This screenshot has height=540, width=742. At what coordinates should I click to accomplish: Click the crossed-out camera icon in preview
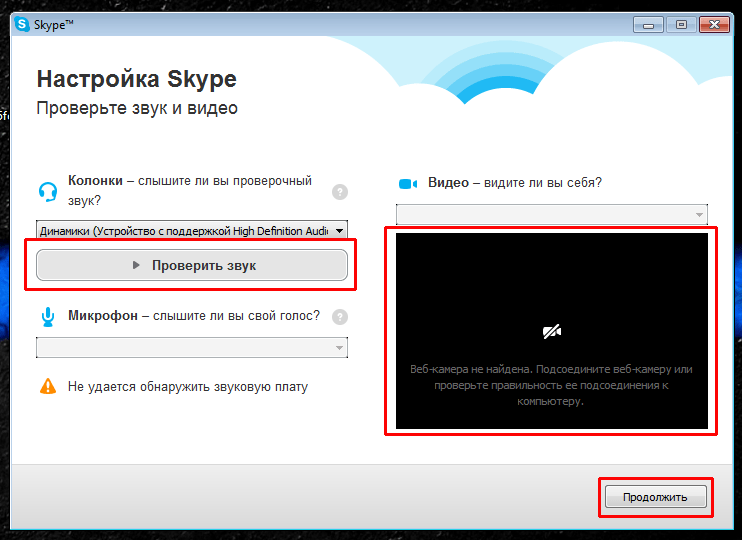(x=552, y=332)
